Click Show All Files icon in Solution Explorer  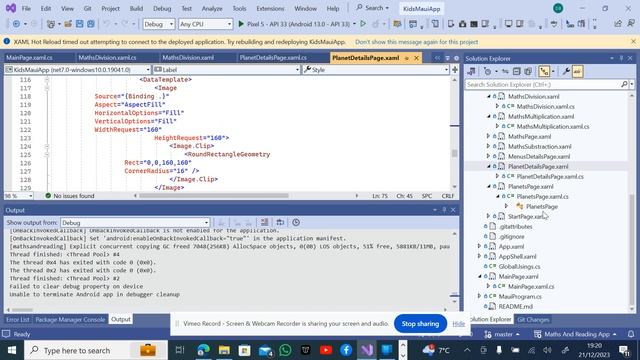point(528,71)
